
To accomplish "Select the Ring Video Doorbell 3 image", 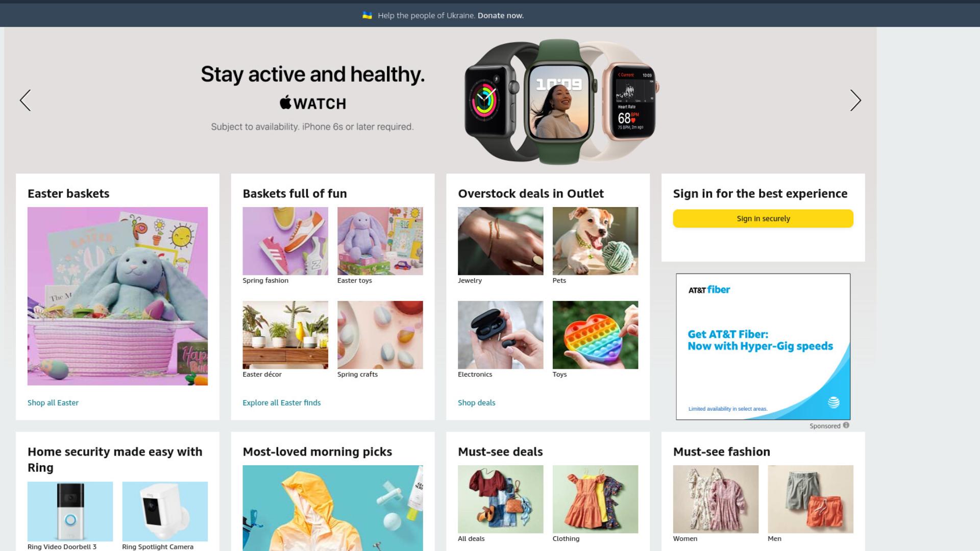I will [70, 511].
